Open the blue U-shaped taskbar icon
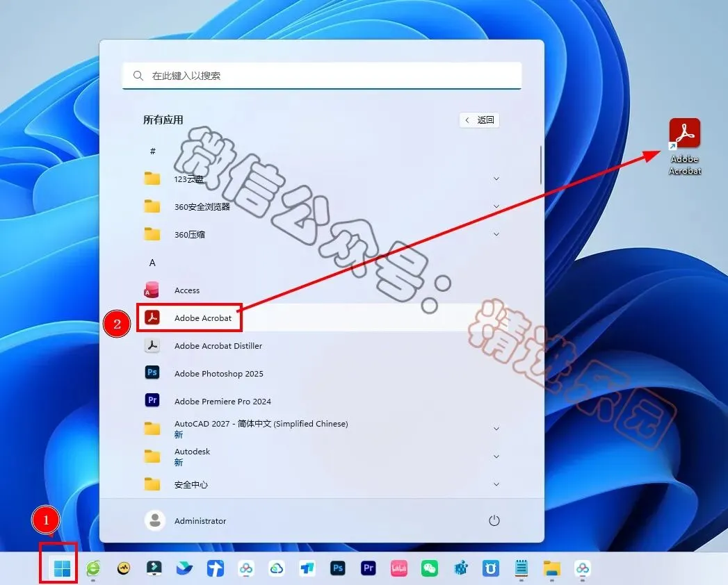 tap(491, 568)
